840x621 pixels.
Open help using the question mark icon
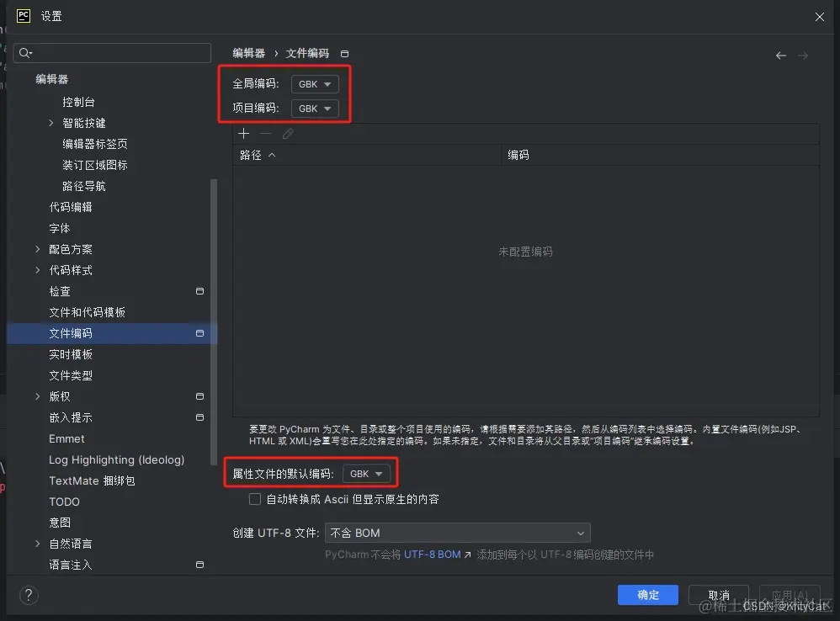(29, 596)
